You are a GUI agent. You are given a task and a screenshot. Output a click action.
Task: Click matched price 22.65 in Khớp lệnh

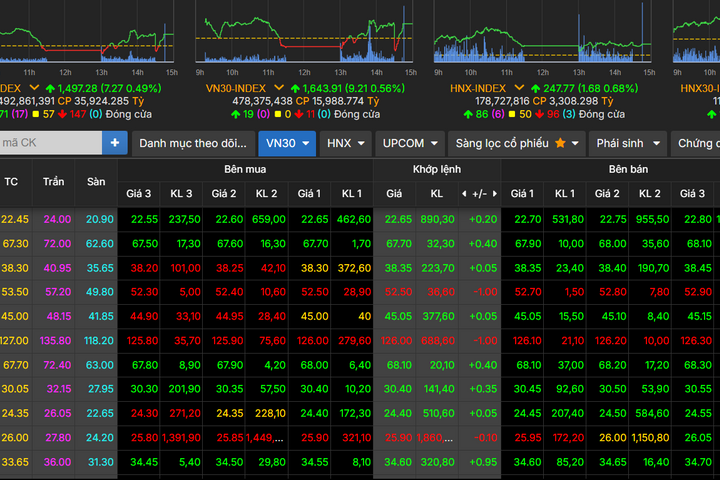point(399,220)
